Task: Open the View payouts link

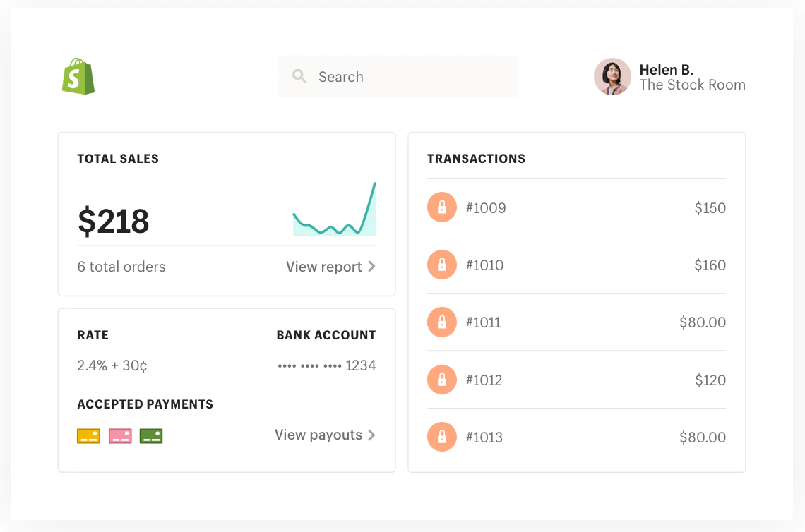Action: point(318,435)
